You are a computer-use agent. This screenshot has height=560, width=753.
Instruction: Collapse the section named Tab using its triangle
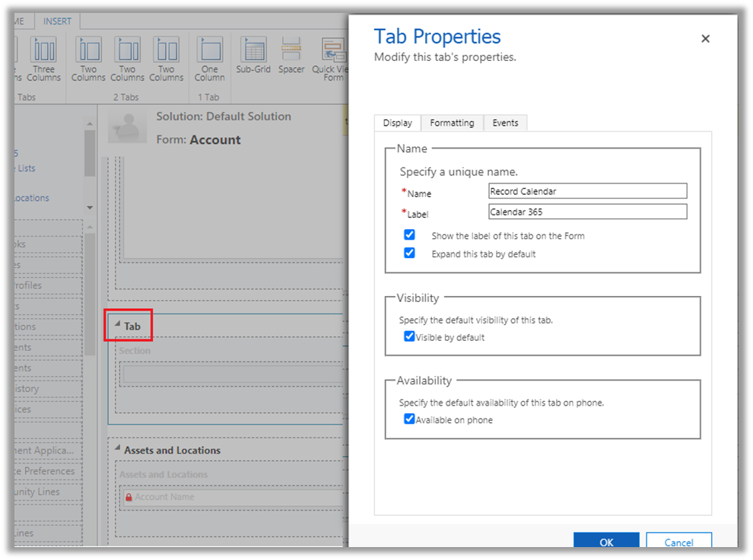pyautogui.click(x=117, y=324)
